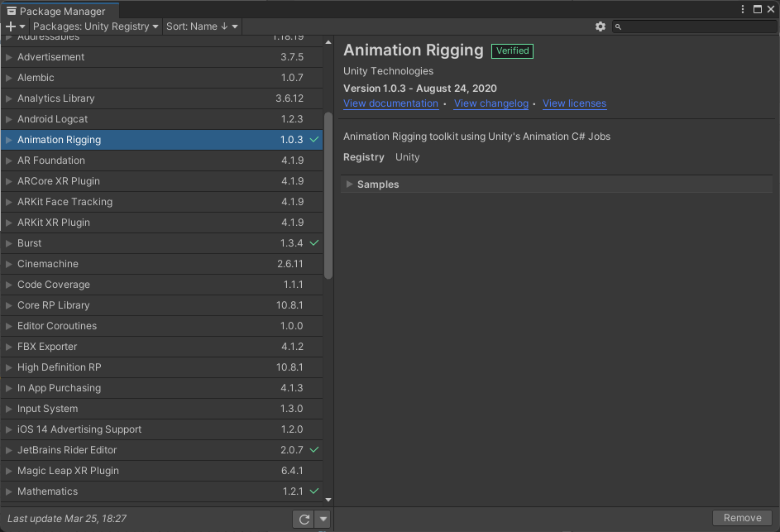780x532 pixels.
Task: Expand the Input System package versions
Action: [x=8, y=409]
